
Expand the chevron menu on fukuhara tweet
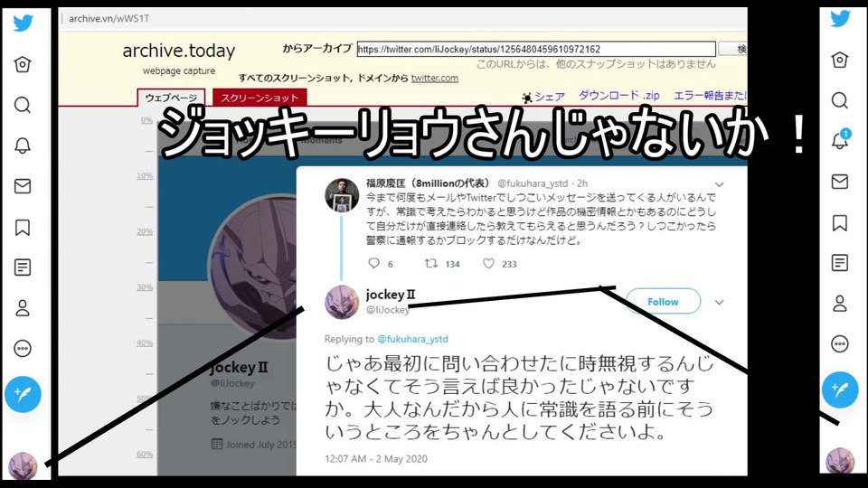pyautogui.click(x=719, y=184)
